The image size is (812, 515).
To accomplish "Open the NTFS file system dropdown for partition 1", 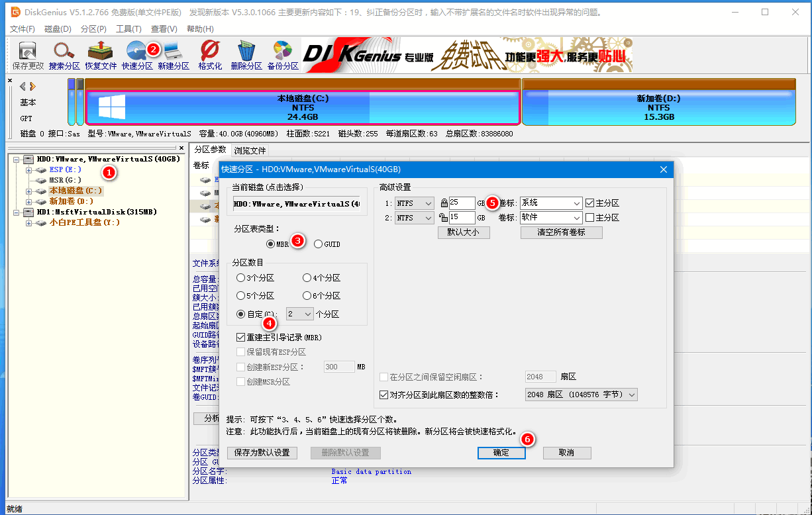I will [414, 203].
